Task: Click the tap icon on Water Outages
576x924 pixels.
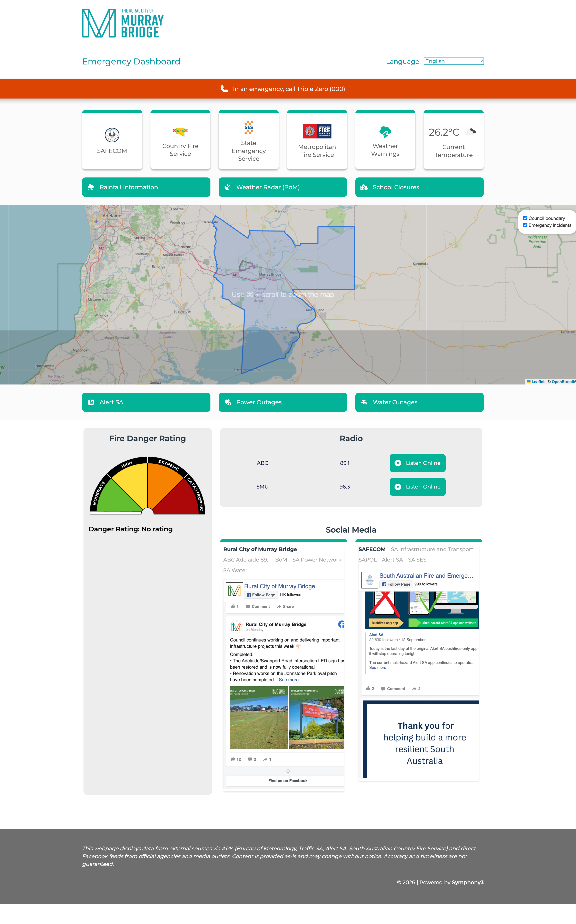Action: pyautogui.click(x=364, y=402)
